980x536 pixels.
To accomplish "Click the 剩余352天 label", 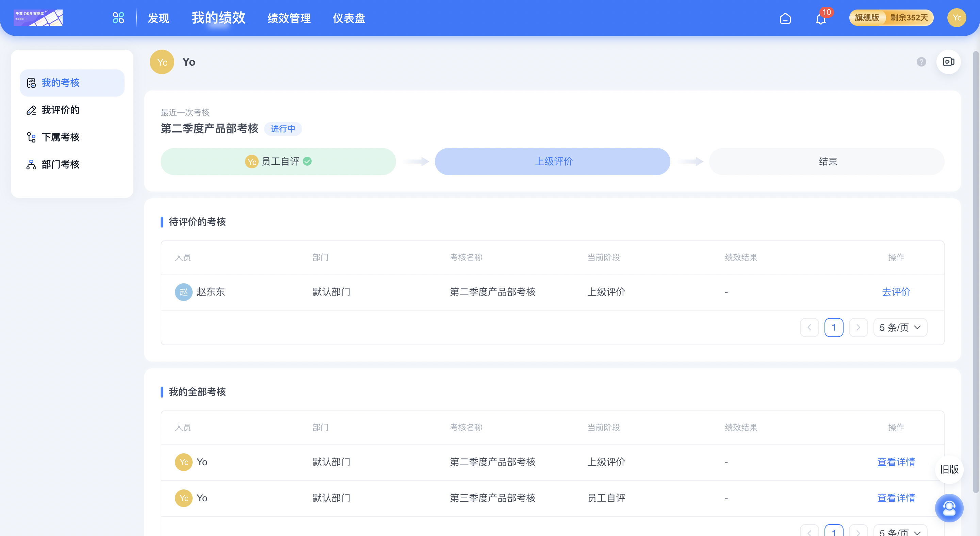I will pos(909,18).
